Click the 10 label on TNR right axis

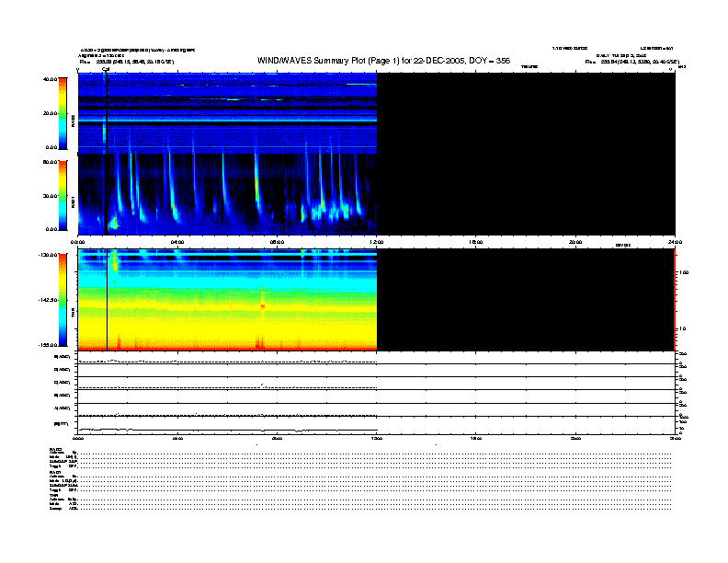[682, 329]
